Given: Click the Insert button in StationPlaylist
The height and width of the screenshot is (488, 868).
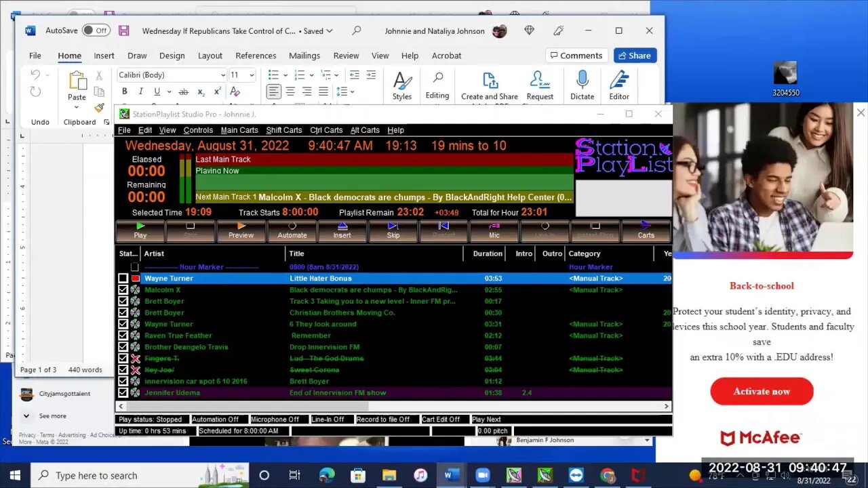Looking at the screenshot, I should tap(342, 231).
